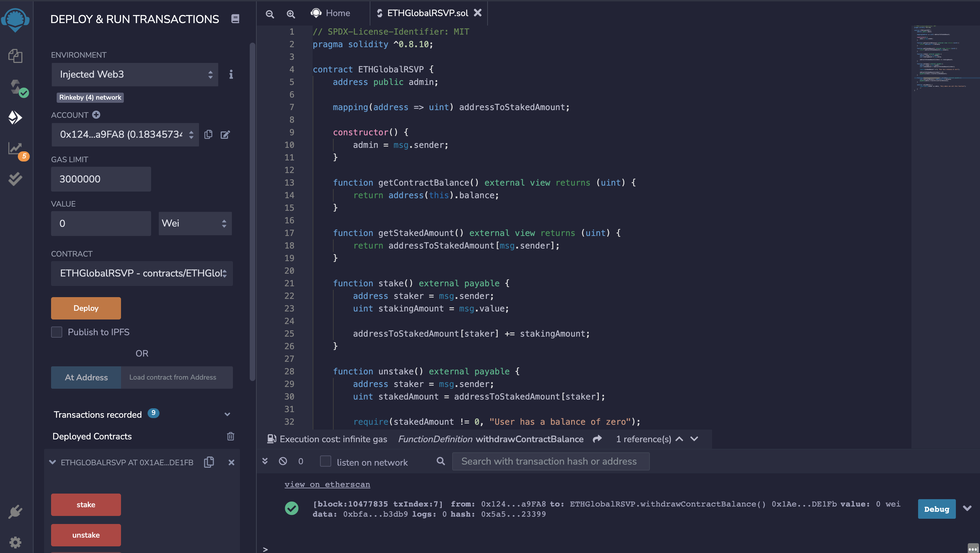Viewport: 980px width, 553px height.
Task: Click the Deploy button to deploy contract
Action: click(86, 308)
